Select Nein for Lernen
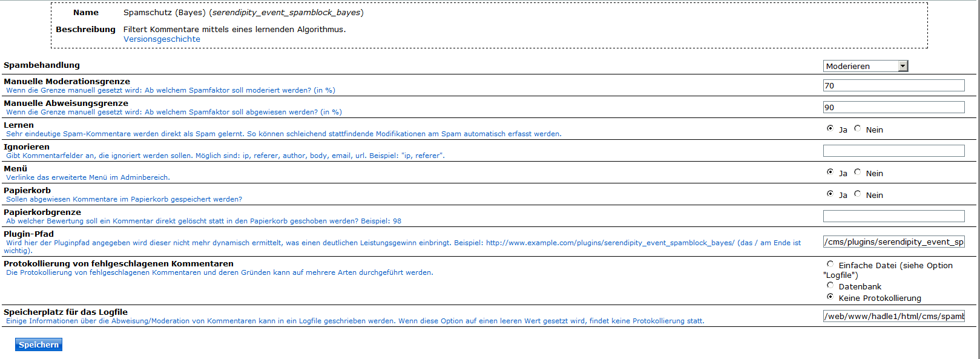This screenshot has height=359, width=980. pyautogui.click(x=857, y=128)
